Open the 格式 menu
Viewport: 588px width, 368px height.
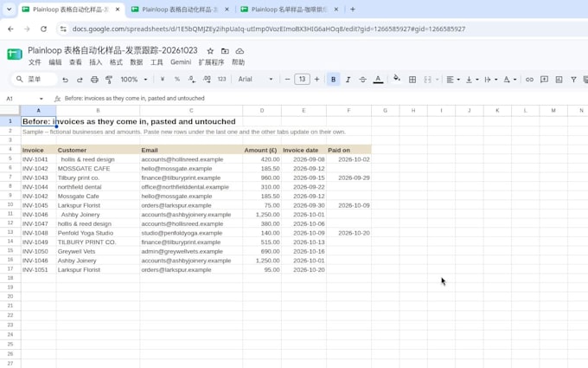pyautogui.click(x=116, y=62)
